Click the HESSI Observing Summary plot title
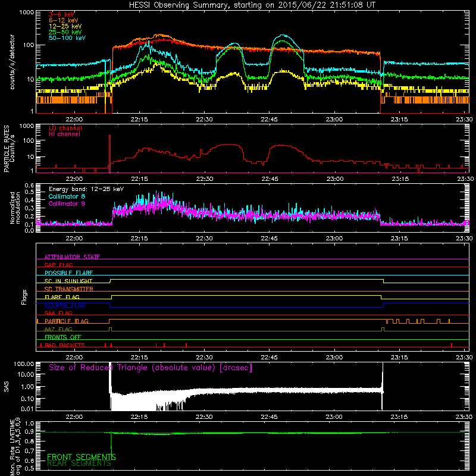This screenshot has height=476, width=476. pos(252,5)
